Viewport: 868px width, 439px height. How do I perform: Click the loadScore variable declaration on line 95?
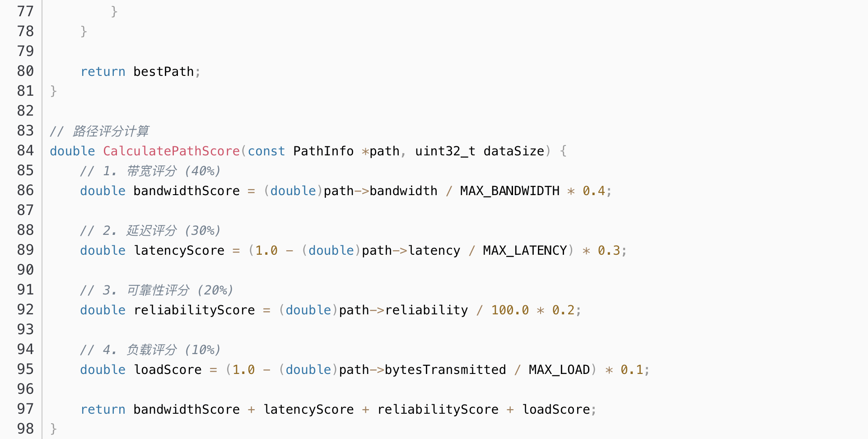coord(168,369)
